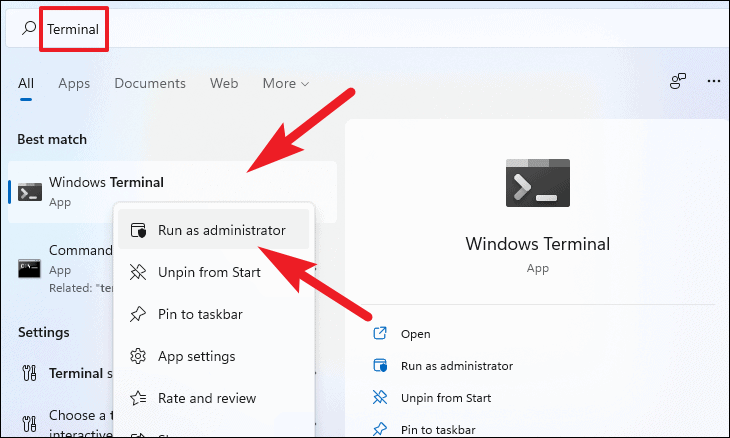730x438 pixels.
Task: Click the pin icon beside context Pin to taskbar
Action: [138, 314]
